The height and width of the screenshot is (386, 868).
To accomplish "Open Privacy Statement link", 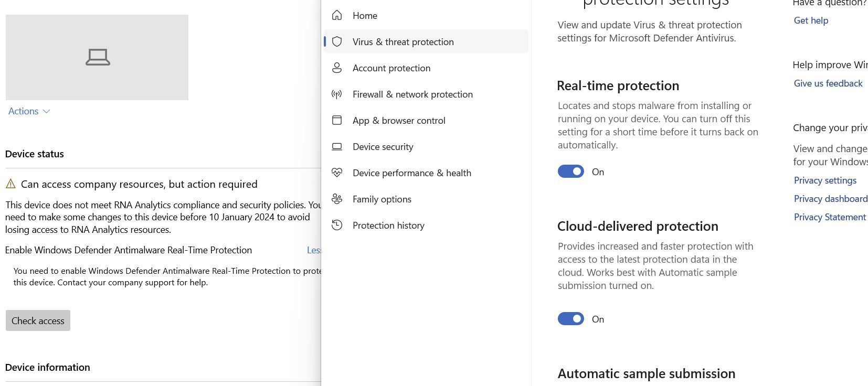I will [830, 217].
